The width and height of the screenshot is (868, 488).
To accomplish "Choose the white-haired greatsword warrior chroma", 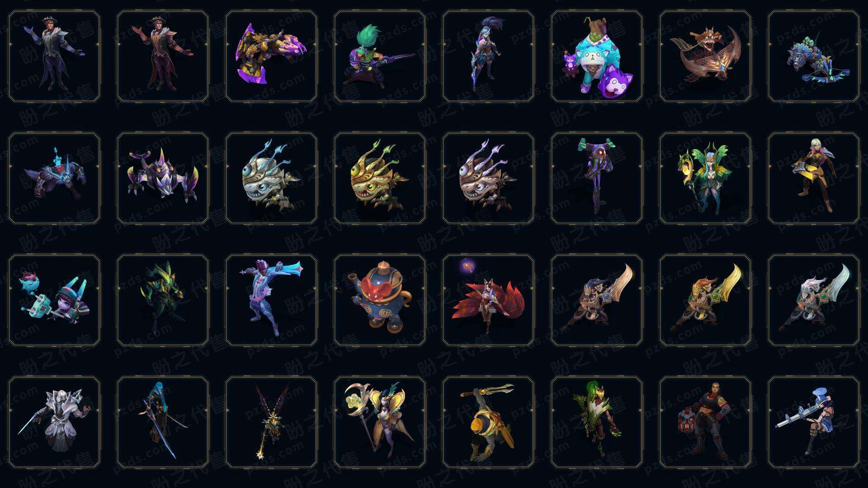I will [x=814, y=300].
